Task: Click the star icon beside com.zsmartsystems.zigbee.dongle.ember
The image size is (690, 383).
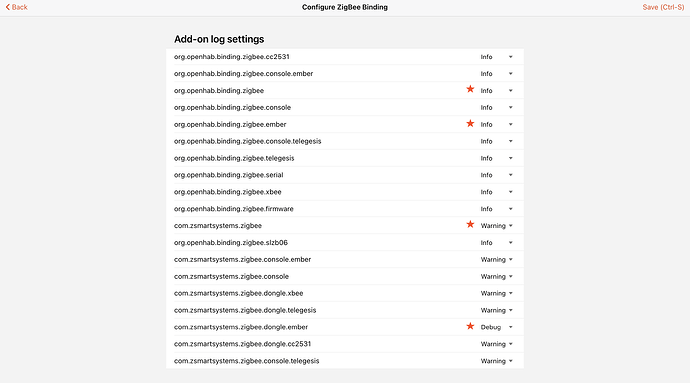Action: 470,326
